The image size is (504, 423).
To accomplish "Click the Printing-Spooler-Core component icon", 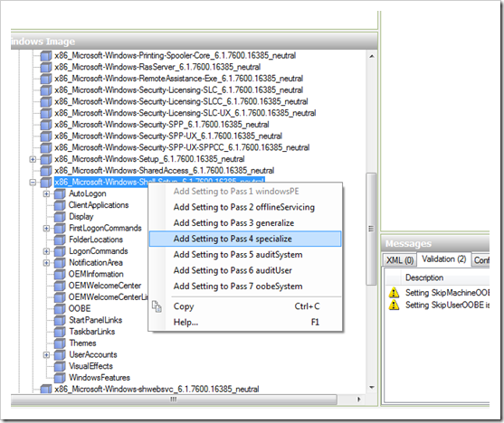I will point(45,55).
